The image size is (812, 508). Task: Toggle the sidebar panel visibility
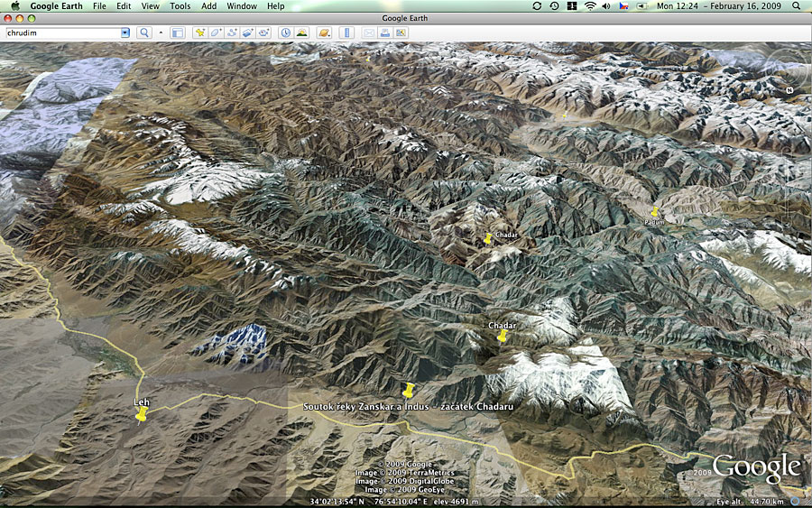[177, 33]
